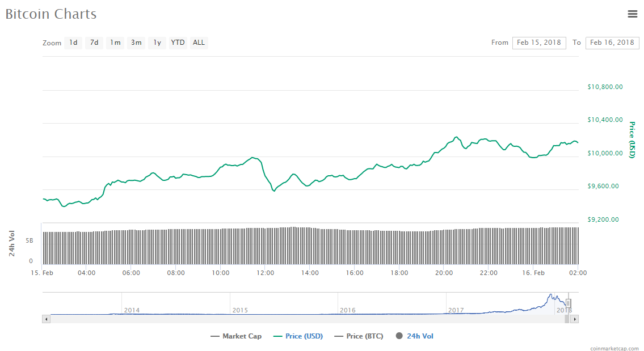Select the 1d zoom preset
This screenshot has width=644, height=351.
[73, 43]
